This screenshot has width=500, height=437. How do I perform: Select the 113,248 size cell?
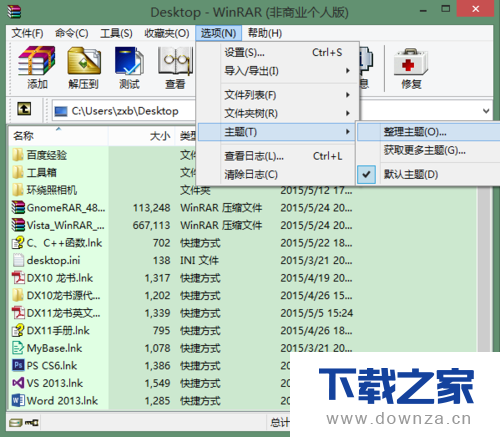pos(152,208)
